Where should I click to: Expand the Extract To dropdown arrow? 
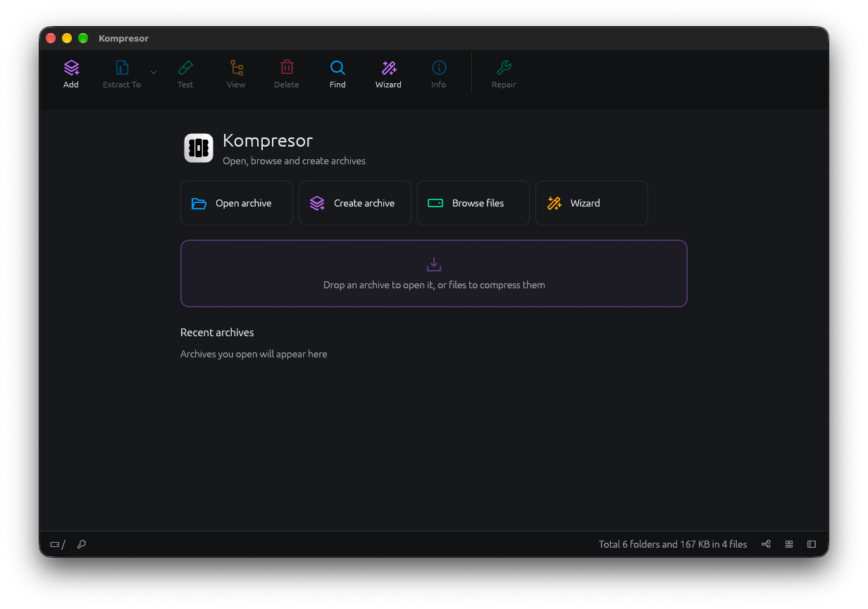coord(154,72)
